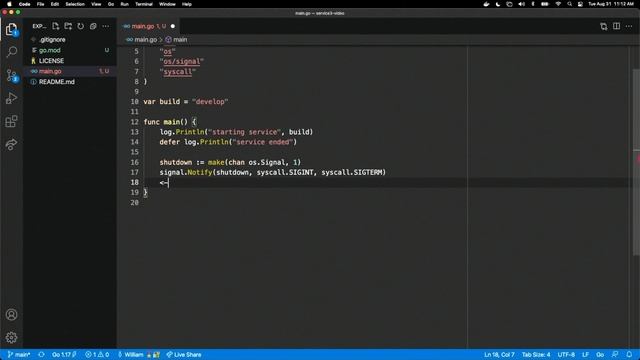Change the LF end of line sequence
The width and height of the screenshot is (640, 360).
(585, 355)
